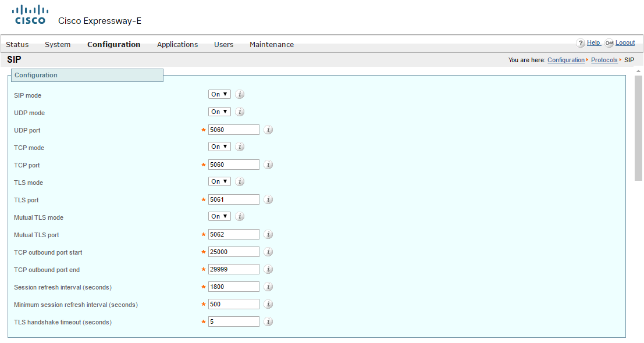Show info for TCP outbound port end

pyautogui.click(x=268, y=269)
